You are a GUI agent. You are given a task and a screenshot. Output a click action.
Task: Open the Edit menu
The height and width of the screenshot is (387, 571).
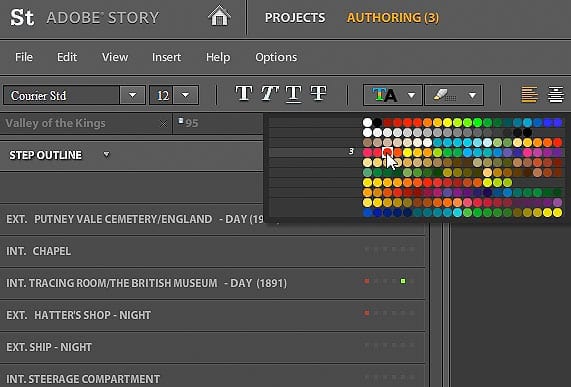point(67,57)
